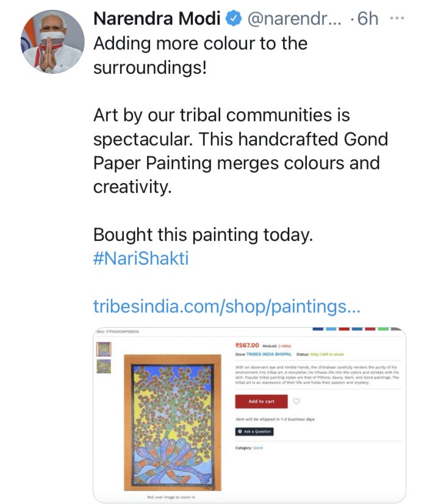Image resolution: width=427 pixels, height=504 pixels.
Task: Select the Gond category link
Action: tap(258, 448)
